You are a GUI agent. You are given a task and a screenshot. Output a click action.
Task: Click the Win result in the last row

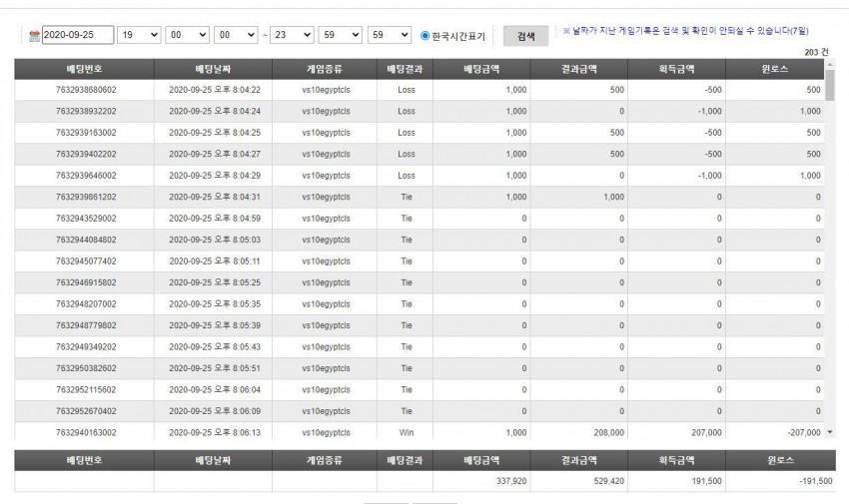pos(407,432)
